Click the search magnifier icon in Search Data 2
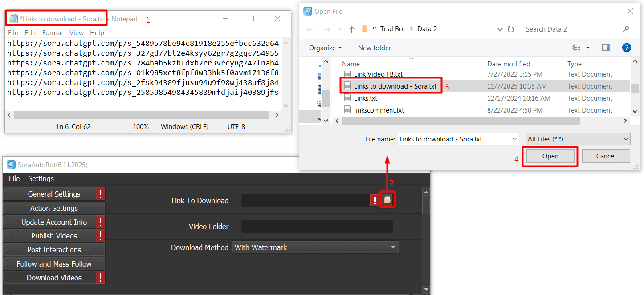 point(626,29)
